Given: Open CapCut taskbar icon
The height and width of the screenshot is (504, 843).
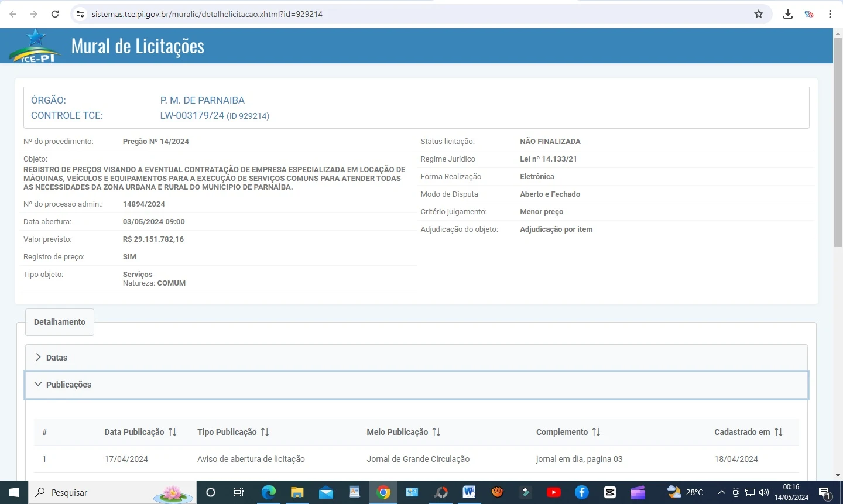Looking at the screenshot, I should (x=610, y=492).
